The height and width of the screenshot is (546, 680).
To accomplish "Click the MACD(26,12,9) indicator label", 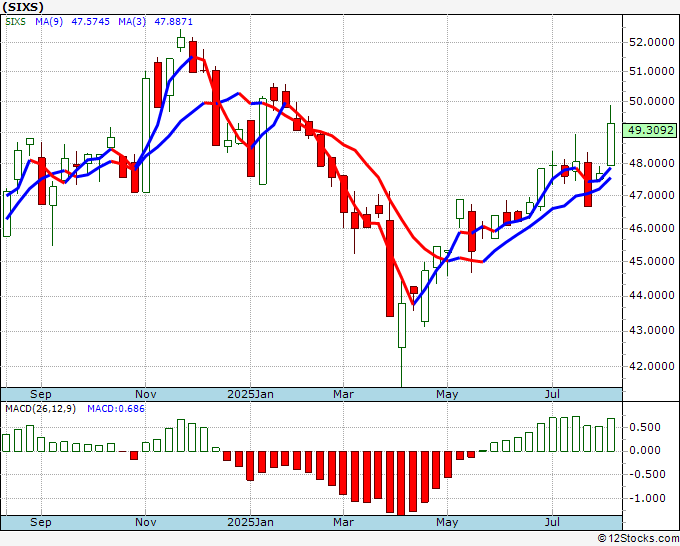I will tap(40, 409).
